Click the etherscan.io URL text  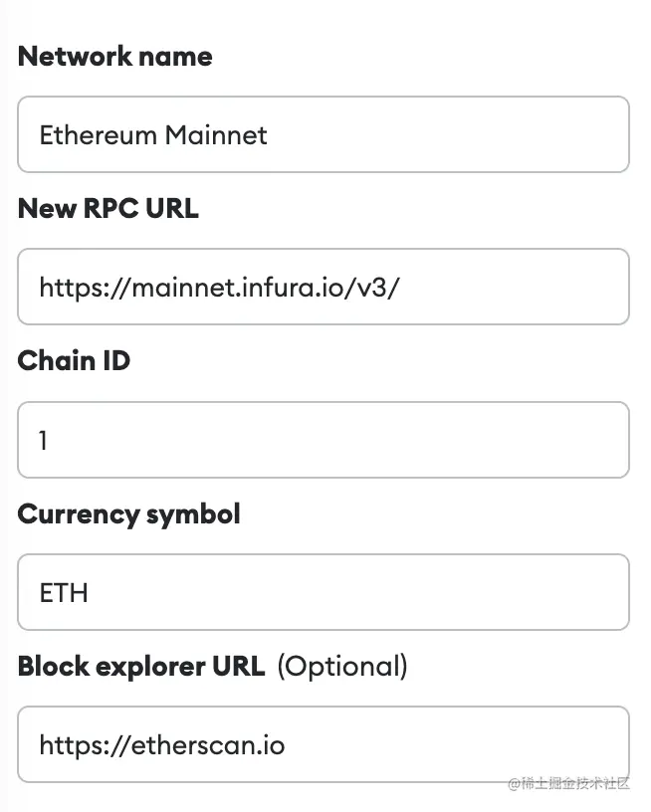tap(161, 745)
